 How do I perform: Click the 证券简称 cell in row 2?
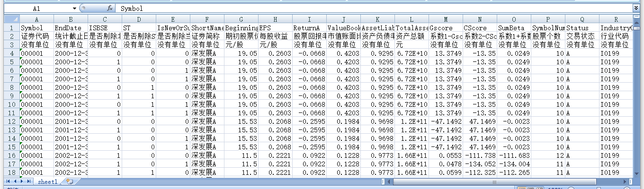point(207,36)
